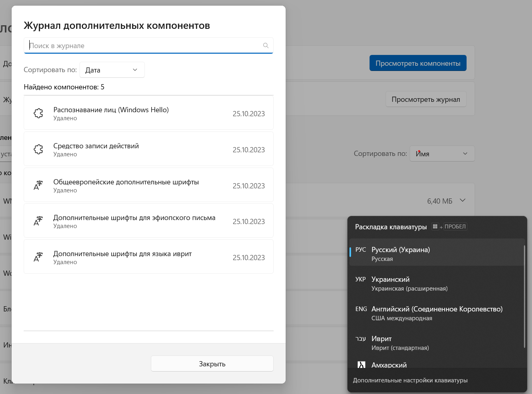
Task: Open the Дата sort dropdown in journal
Action: coord(112,70)
